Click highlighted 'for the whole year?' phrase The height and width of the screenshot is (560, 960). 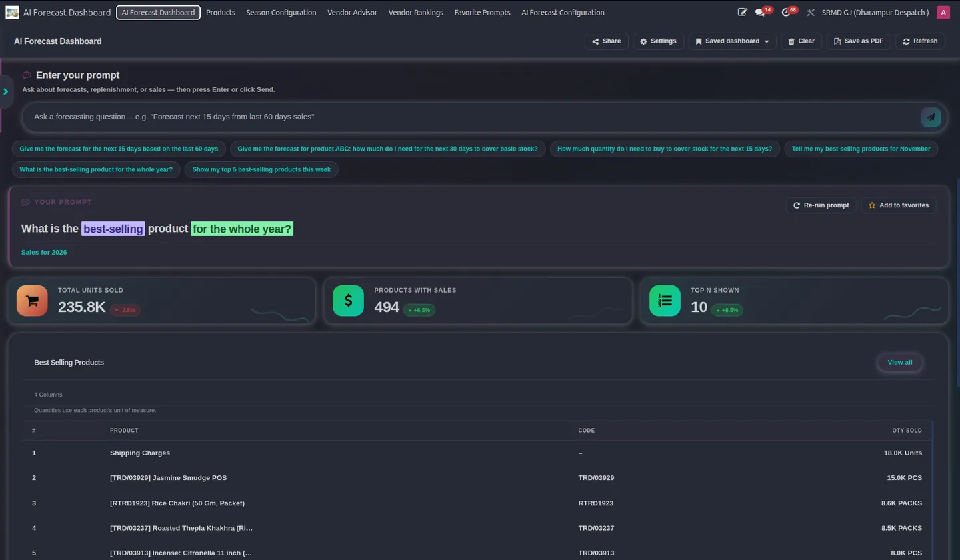[242, 229]
